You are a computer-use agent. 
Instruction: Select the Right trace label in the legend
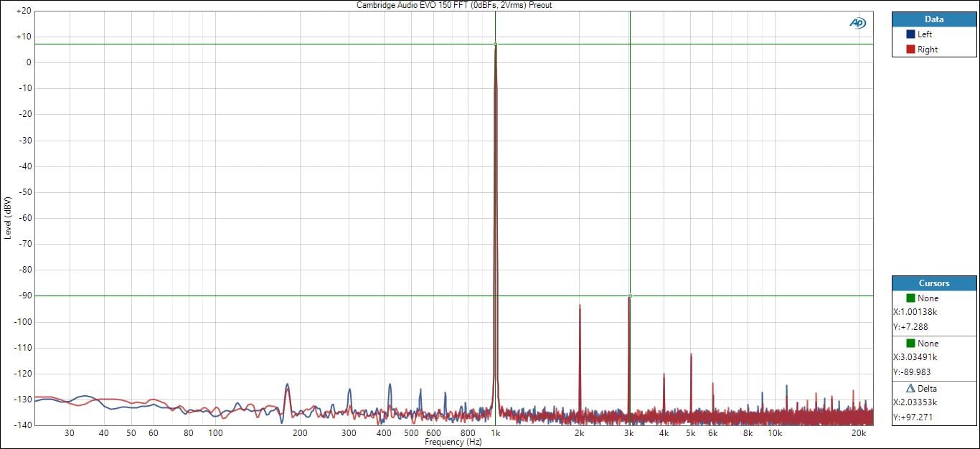pos(927,49)
